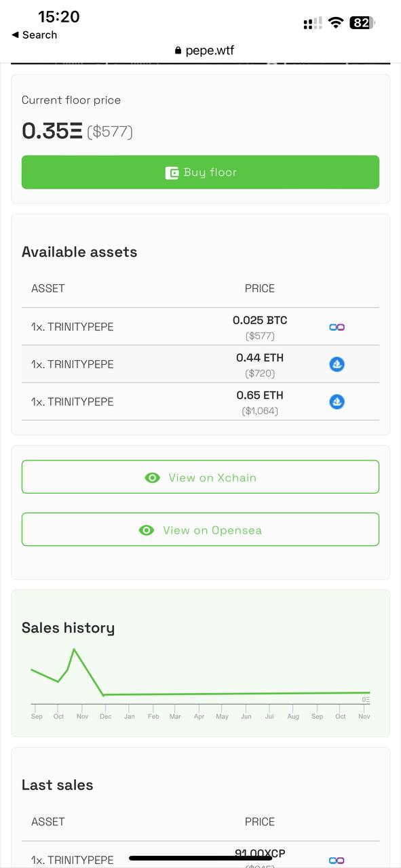Click the sales history peak near Nov
401x868 pixels.
tap(74, 650)
